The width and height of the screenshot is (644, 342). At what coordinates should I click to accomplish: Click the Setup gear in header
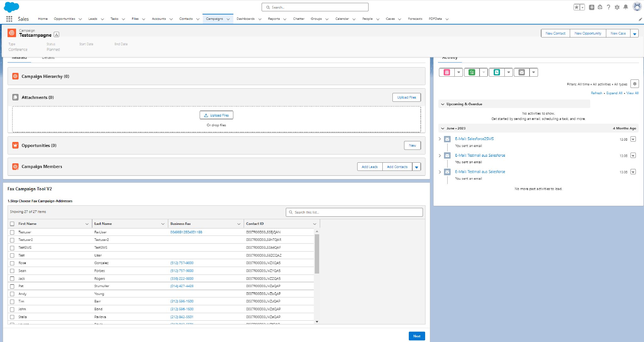pos(617,7)
